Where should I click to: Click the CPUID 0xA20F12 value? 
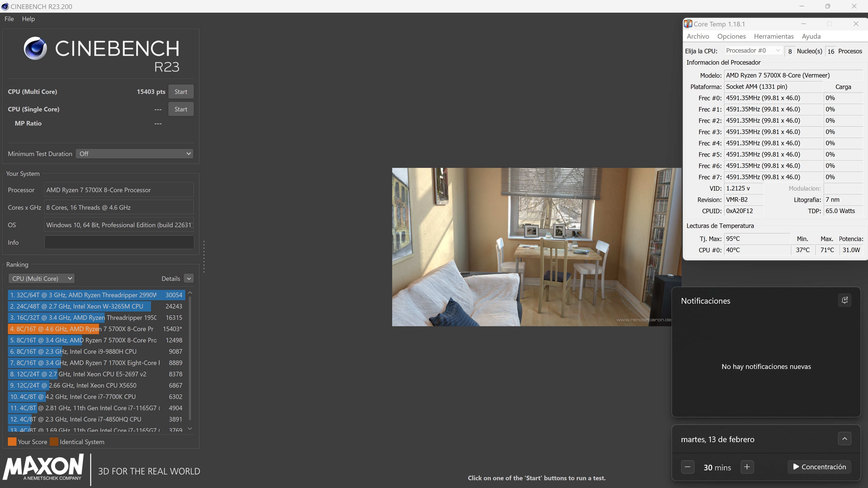tap(744, 211)
